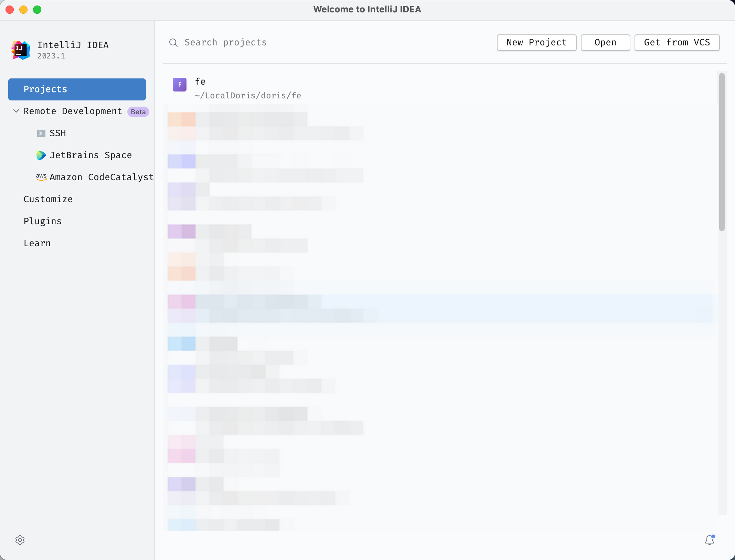Click the SSH terminal icon
Image resolution: width=735 pixels, height=560 pixels.
coord(41,133)
